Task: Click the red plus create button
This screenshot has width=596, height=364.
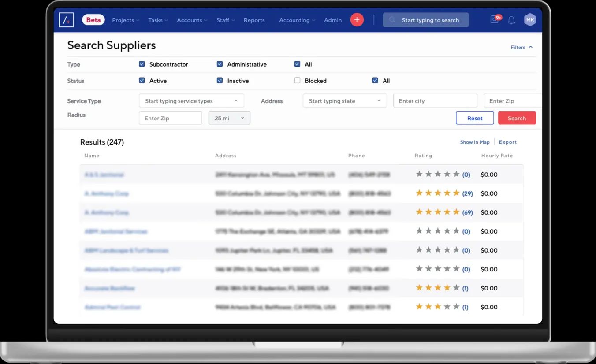Action: click(357, 20)
